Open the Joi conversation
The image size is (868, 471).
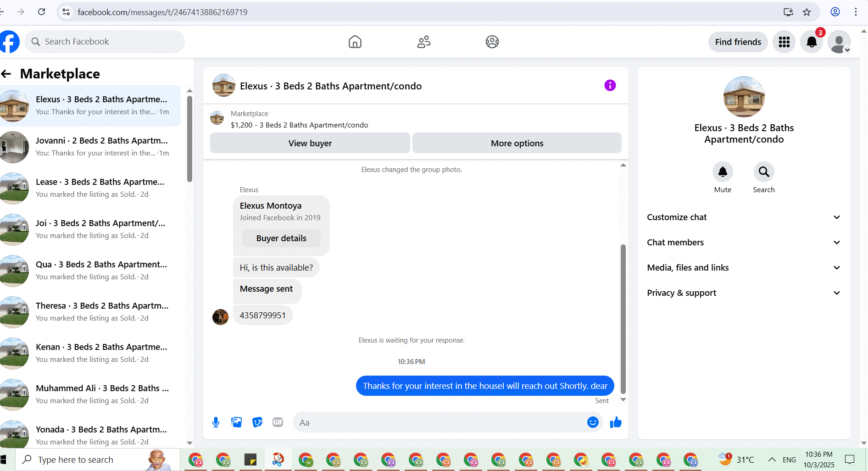point(90,230)
